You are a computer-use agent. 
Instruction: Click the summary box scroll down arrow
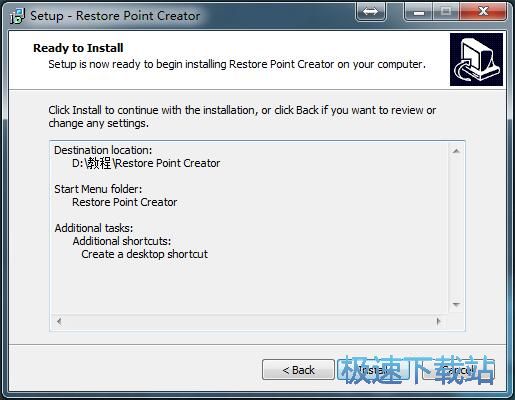click(x=456, y=304)
